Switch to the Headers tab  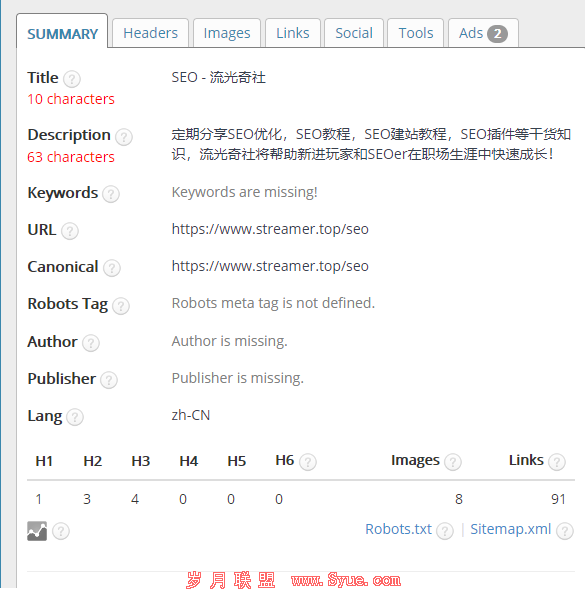pos(150,33)
